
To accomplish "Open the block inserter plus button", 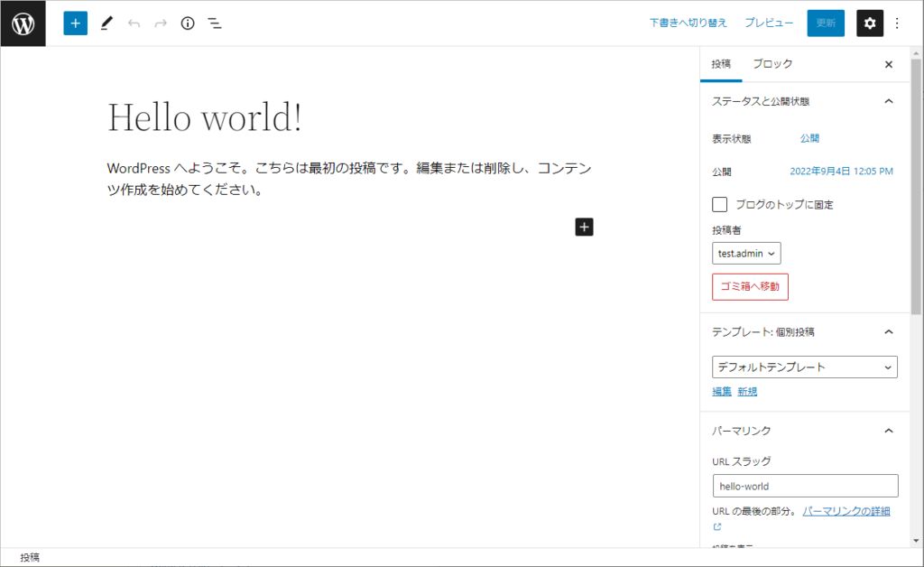I will point(75,23).
